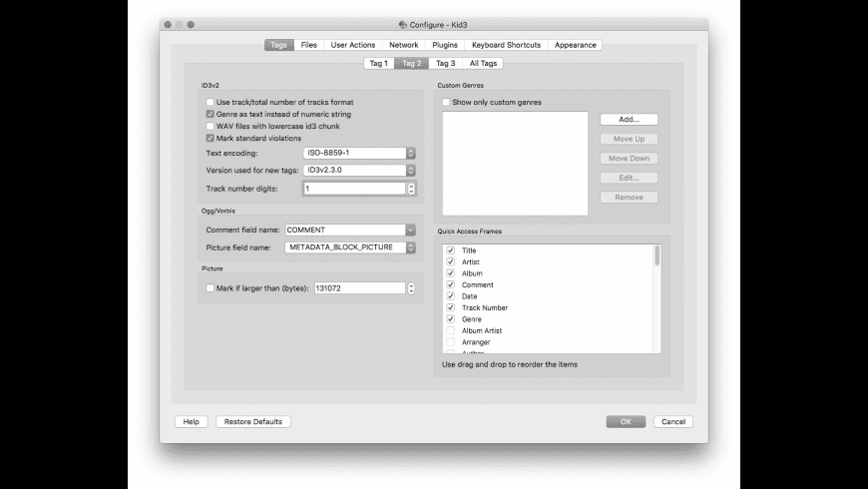Open the Comment field name combo box arrow
Image resolution: width=868 pixels, height=489 pixels.
coord(410,230)
